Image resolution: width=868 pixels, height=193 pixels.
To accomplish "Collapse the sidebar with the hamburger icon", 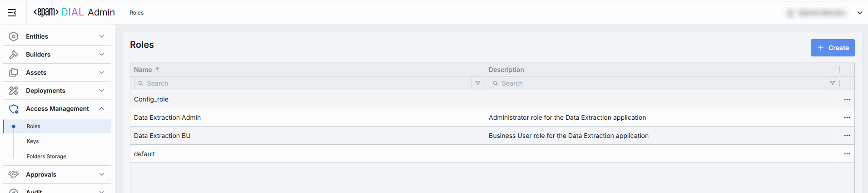I will pos(12,13).
